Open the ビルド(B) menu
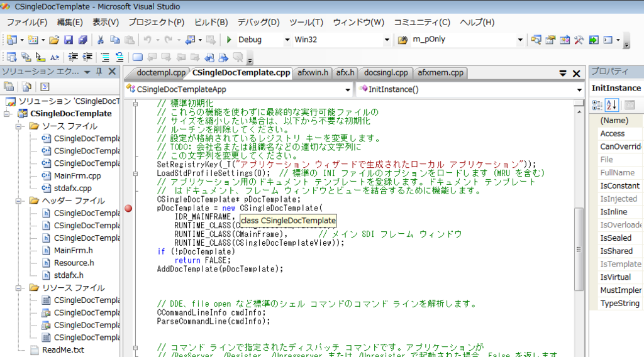The image size is (644, 357). 211,23
